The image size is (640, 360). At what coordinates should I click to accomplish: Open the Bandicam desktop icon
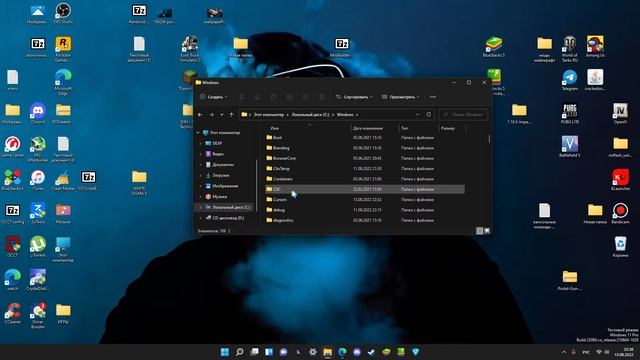pos(620,213)
